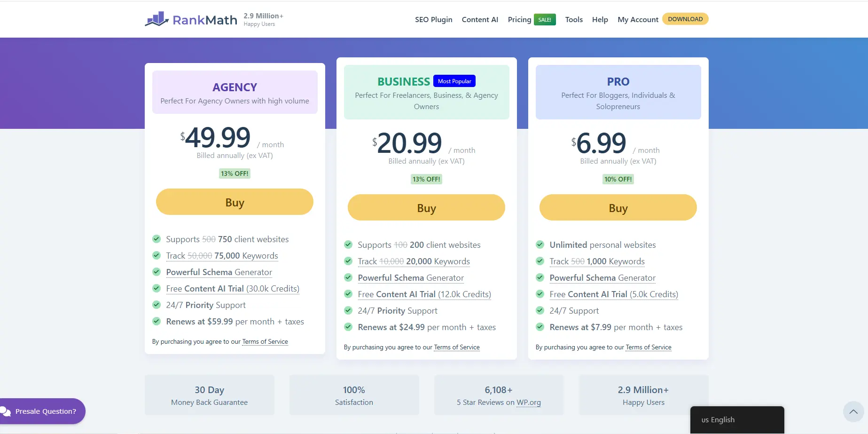
Task: Open Terms of Service under Business plan
Action: [x=457, y=347]
